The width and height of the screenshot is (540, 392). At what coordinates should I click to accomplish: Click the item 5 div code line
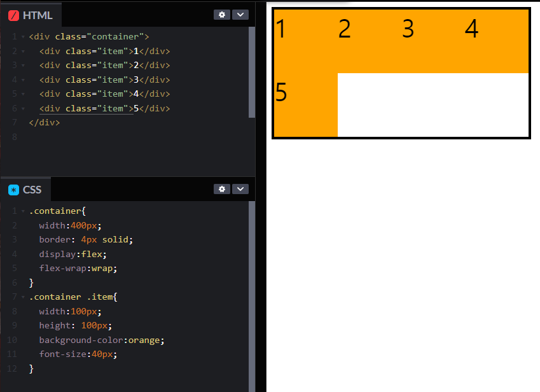pyautogui.click(x=105, y=108)
